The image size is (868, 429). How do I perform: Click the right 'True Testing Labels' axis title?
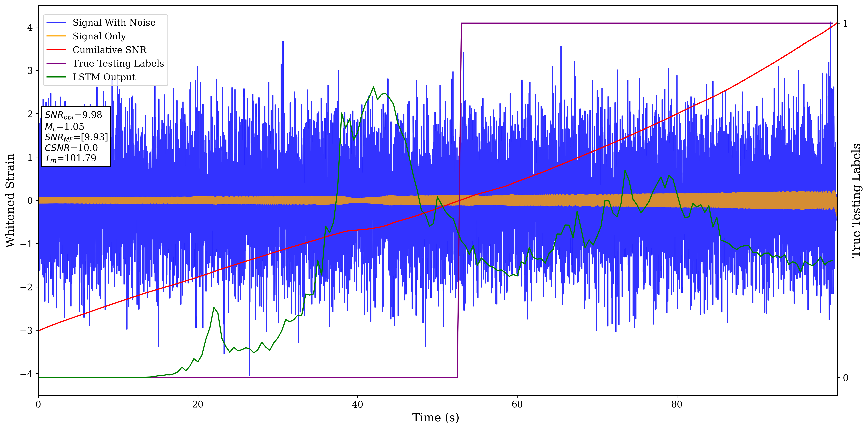coord(856,200)
